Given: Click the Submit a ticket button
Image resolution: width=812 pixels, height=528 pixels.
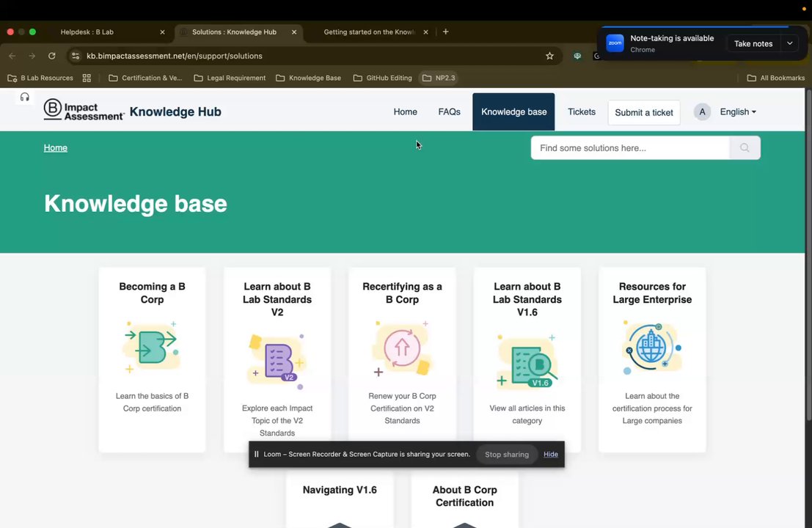Looking at the screenshot, I should click(644, 112).
